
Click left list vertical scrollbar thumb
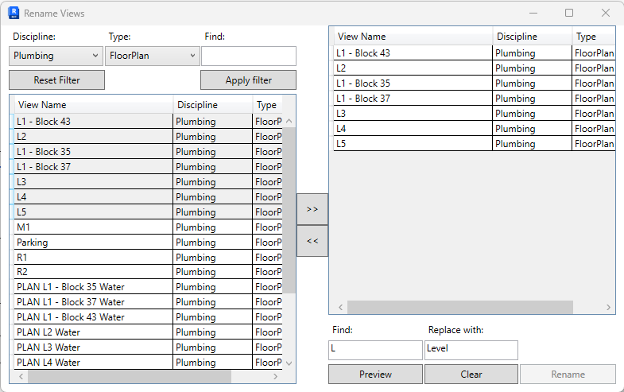click(289, 210)
